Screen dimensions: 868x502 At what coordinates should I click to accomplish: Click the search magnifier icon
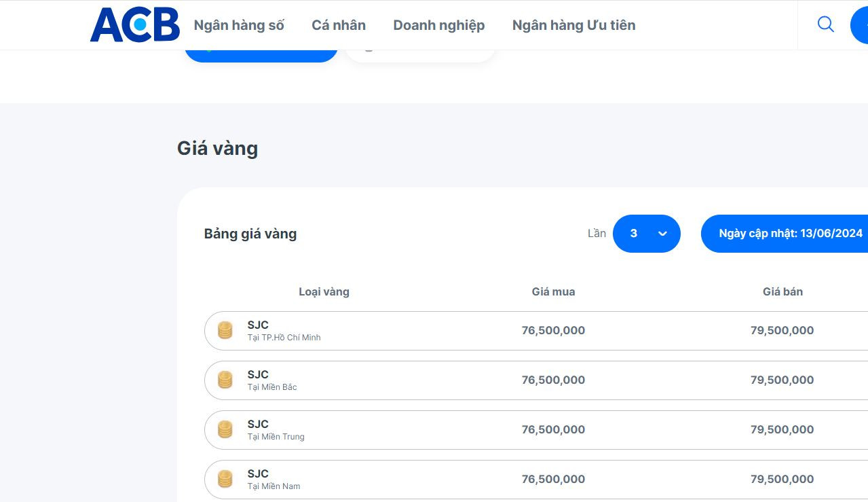[x=825, y=24]
